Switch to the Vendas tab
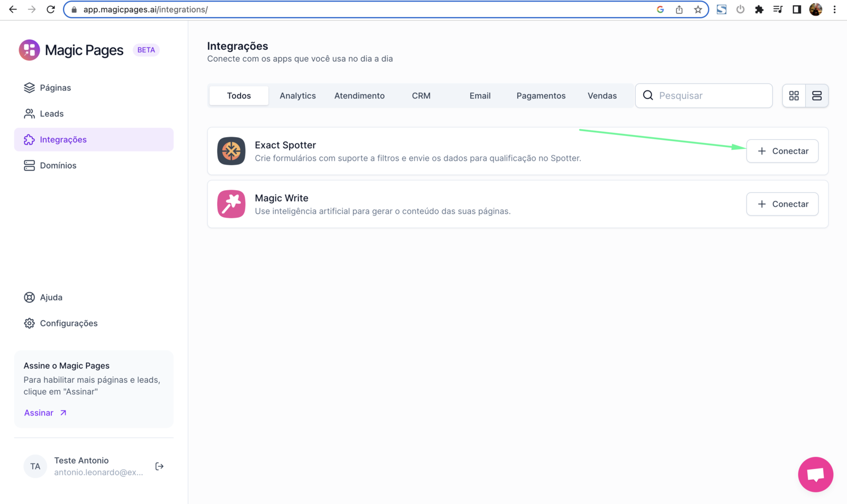The image size is (847, 504). (602, 96)
